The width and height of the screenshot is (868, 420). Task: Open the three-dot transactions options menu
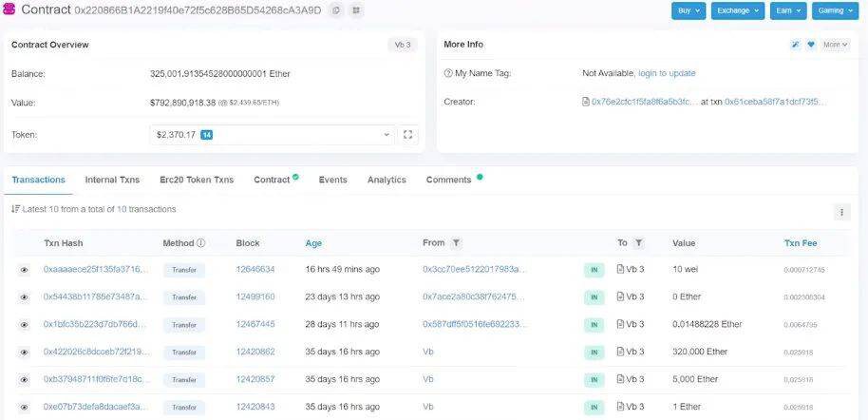click(842, 212)
